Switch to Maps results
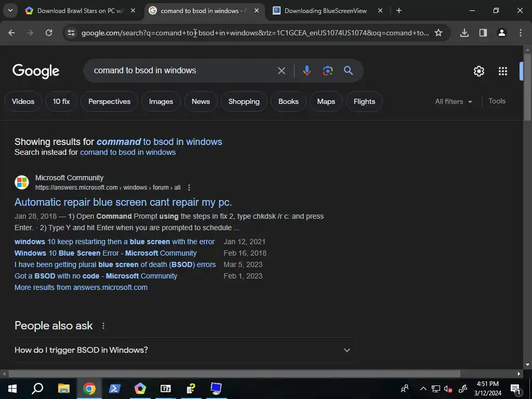532x399 pixels. (x=326, y=101)
